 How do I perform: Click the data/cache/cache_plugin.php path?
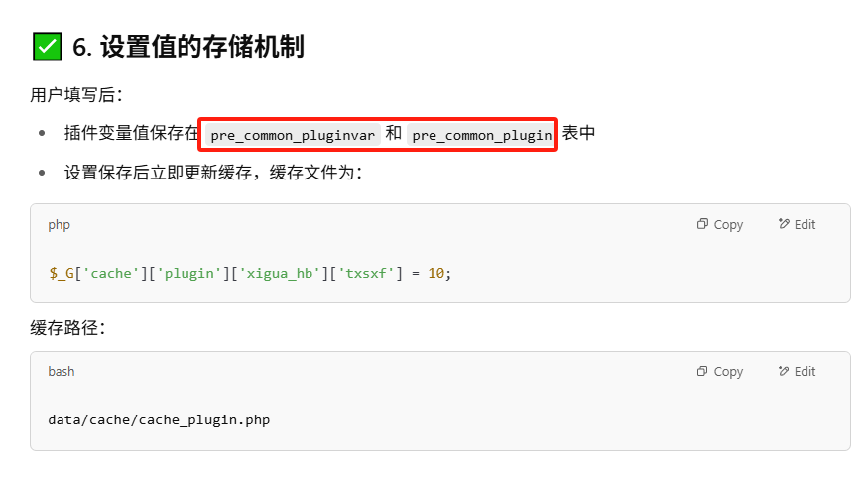coord(159,419)
